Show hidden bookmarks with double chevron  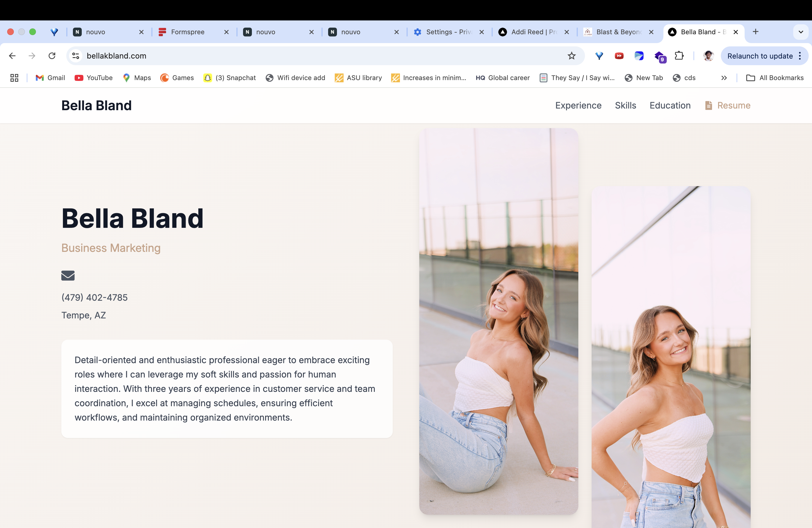[x=724, y=78]
